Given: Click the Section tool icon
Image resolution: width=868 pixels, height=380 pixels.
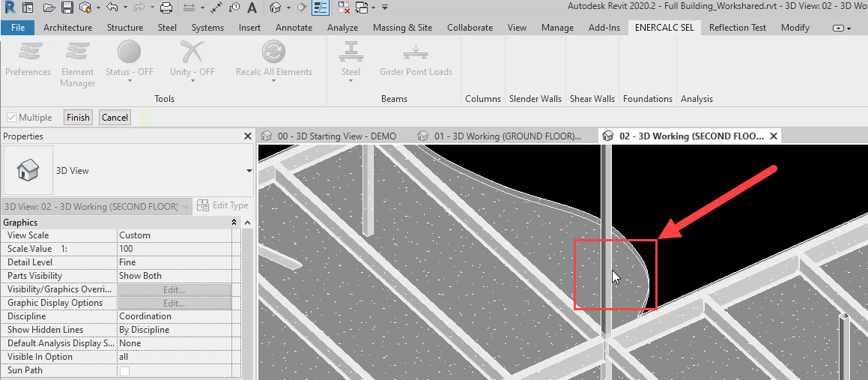Looking at the screenshot, I should [x=302, y=7].
